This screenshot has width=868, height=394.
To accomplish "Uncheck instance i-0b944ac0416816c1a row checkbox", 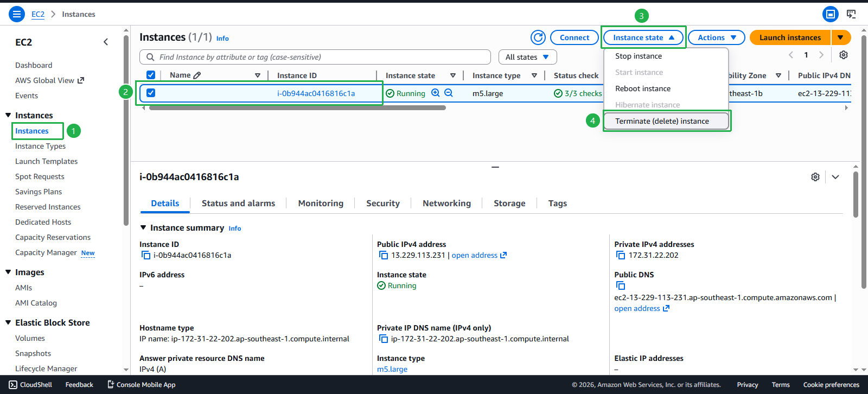I will point(151,93).
